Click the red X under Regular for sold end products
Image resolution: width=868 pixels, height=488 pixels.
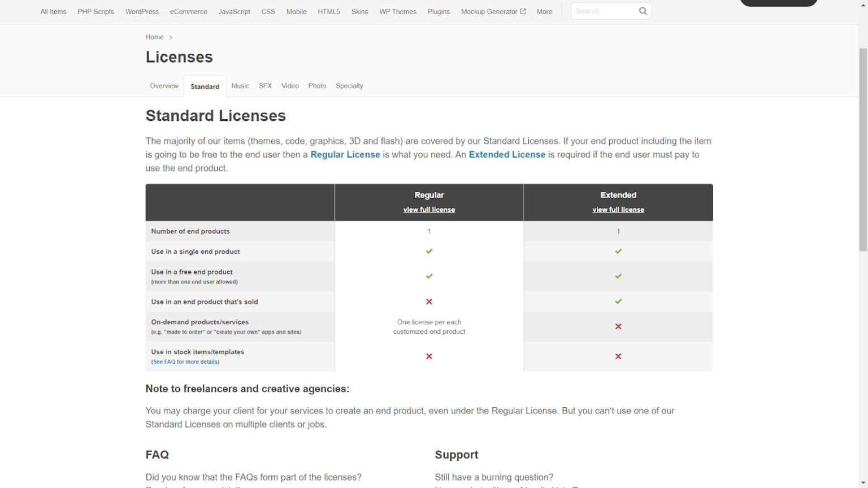tap(429, 301)
